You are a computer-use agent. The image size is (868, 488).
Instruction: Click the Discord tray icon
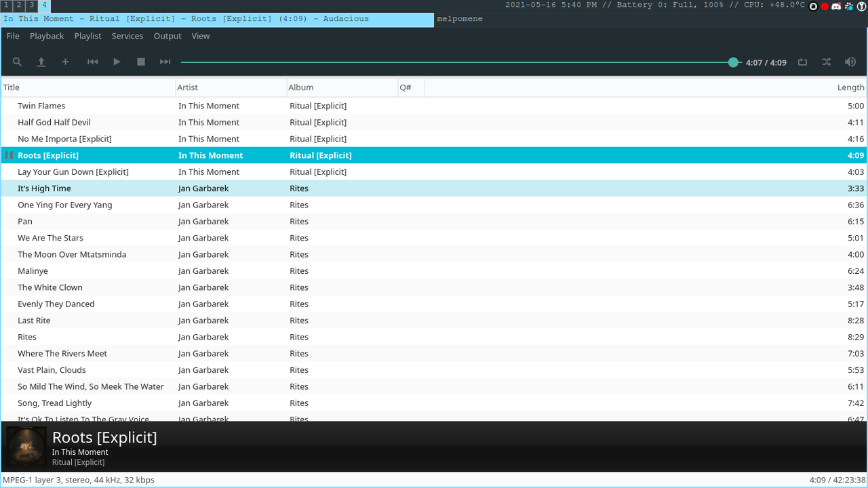(836, 6)
